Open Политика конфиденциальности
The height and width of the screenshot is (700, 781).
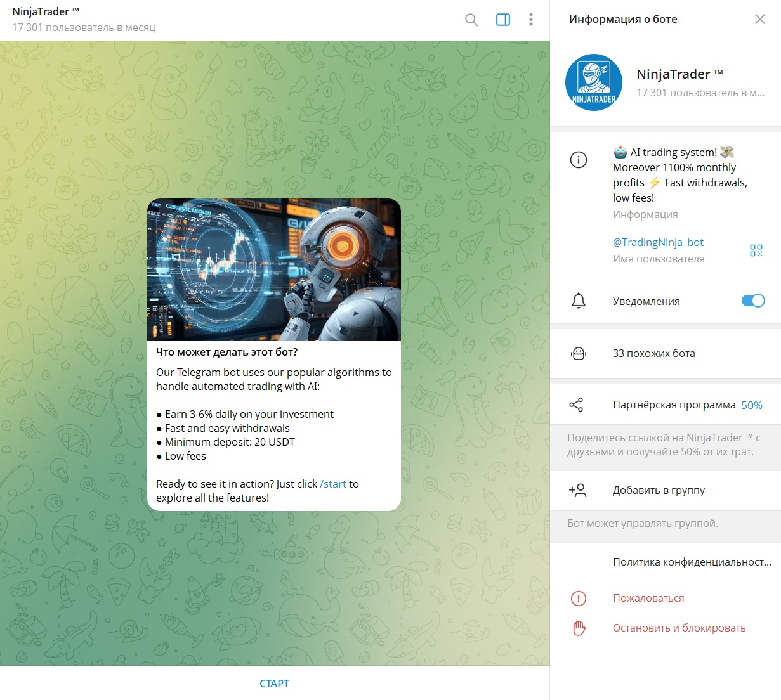692,562
